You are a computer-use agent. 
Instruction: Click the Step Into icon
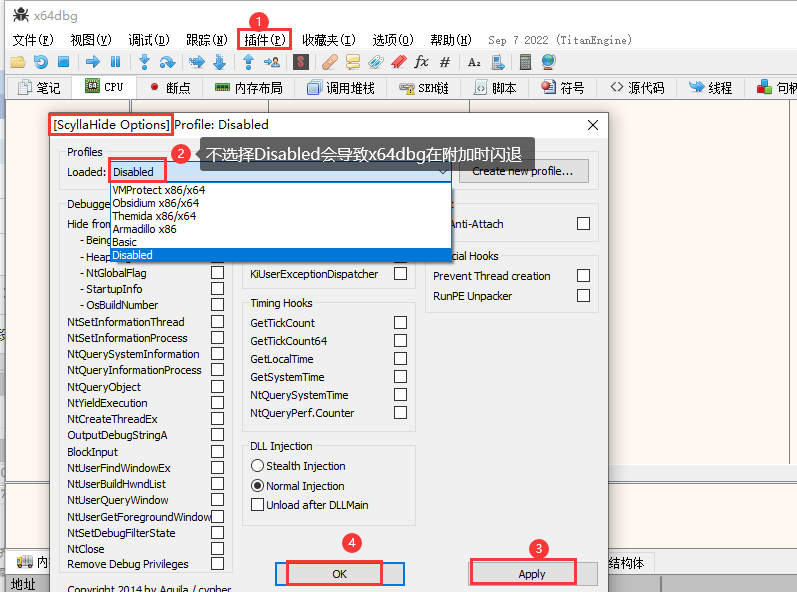(144, 62)
